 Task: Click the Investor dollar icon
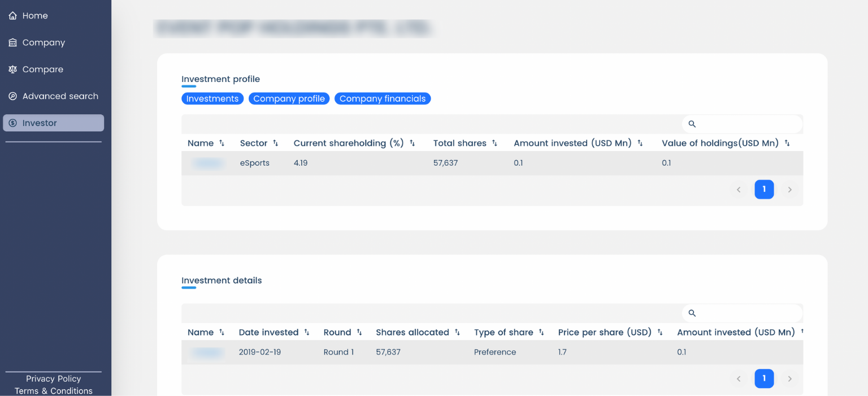[12, 123]
